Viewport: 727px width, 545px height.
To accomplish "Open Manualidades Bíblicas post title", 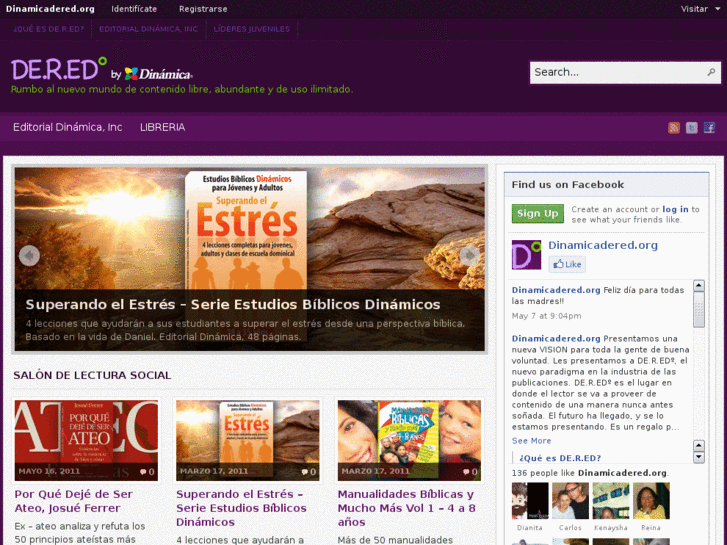I will (x=406, y=508).
